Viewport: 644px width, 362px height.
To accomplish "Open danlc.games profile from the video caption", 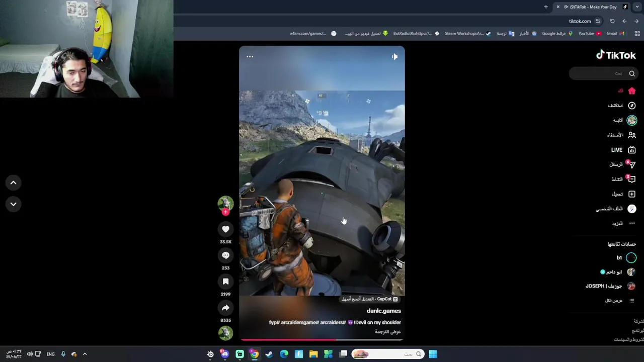I will 383,311.
